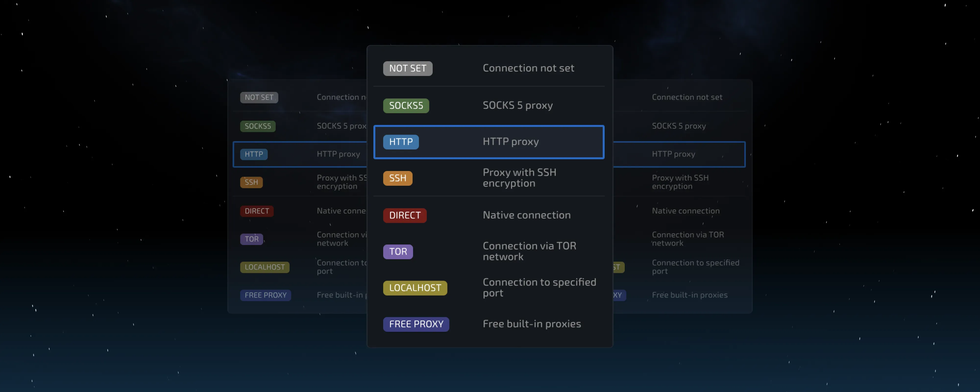Select 'Connection via TOR network' center entry
The height and width of the screenshot is (392, 980).
tap(529, 251)
